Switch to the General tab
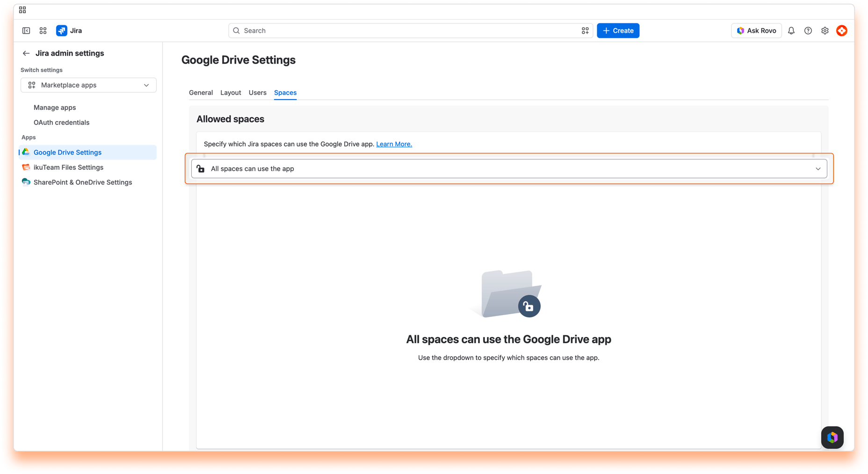The image size is (868, 474). tap(201, 93)
